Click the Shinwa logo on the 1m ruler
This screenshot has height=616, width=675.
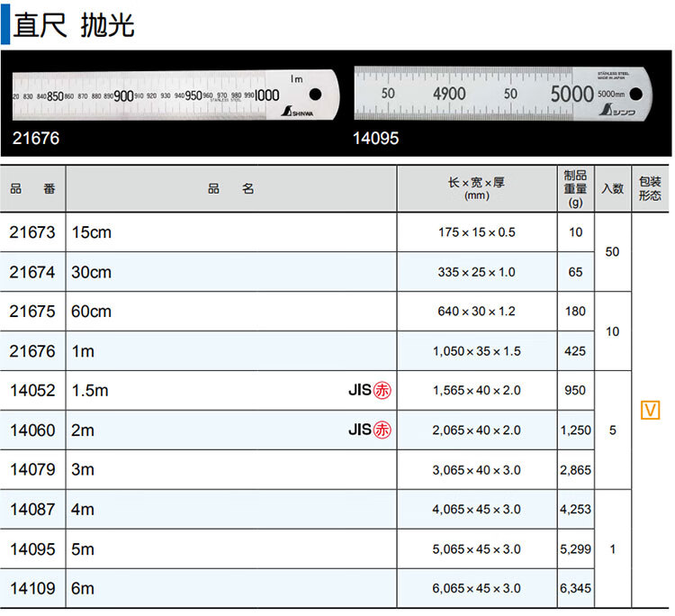(297, 112)
